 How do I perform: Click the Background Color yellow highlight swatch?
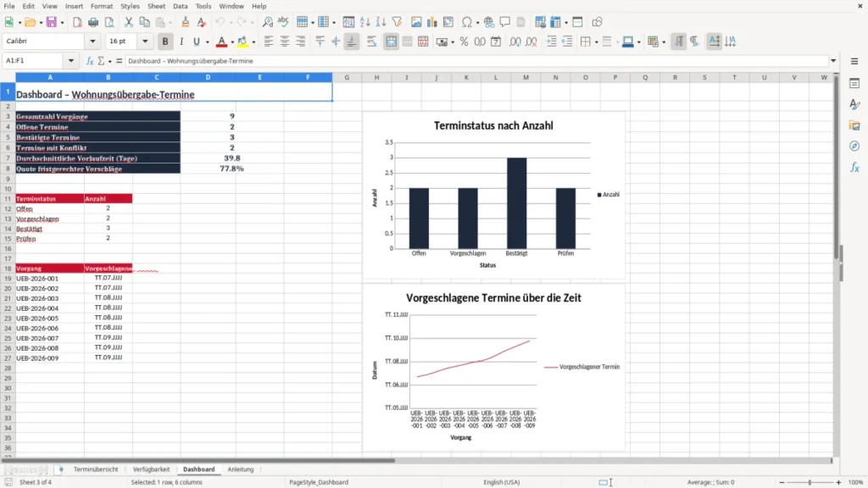[x=242, y=42]
